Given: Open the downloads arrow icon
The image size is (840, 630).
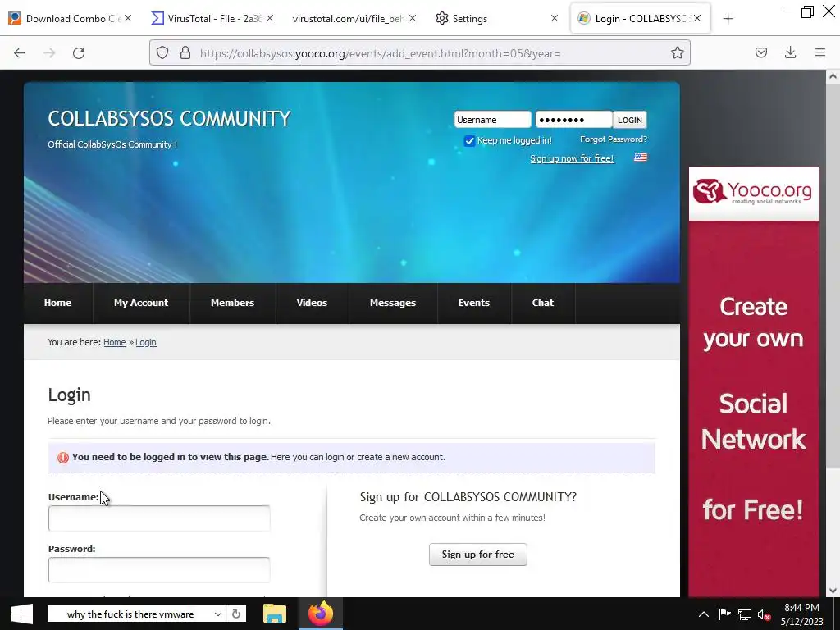Looking at the screenshot, I should coord(790,52).
